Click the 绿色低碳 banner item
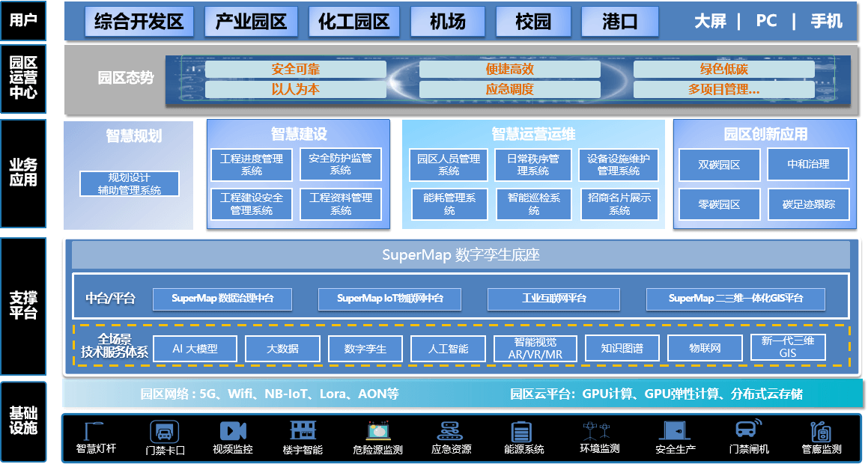 [x=724, y=69]
